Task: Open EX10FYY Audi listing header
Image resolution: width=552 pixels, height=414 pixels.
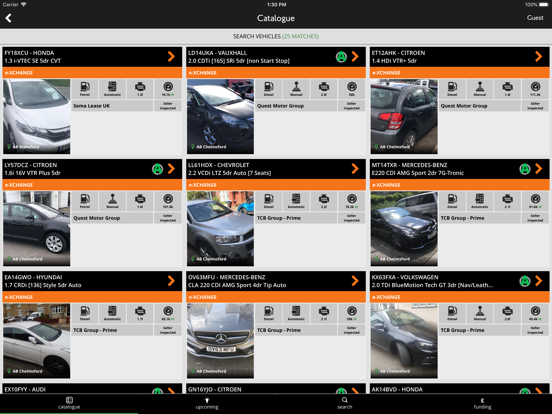Action: [x=92, y=389]
